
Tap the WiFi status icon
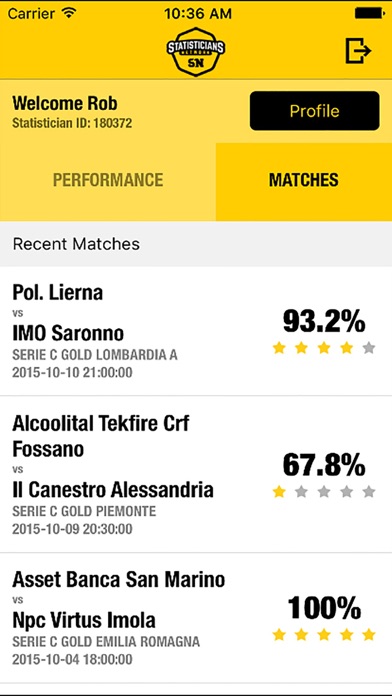69,13
